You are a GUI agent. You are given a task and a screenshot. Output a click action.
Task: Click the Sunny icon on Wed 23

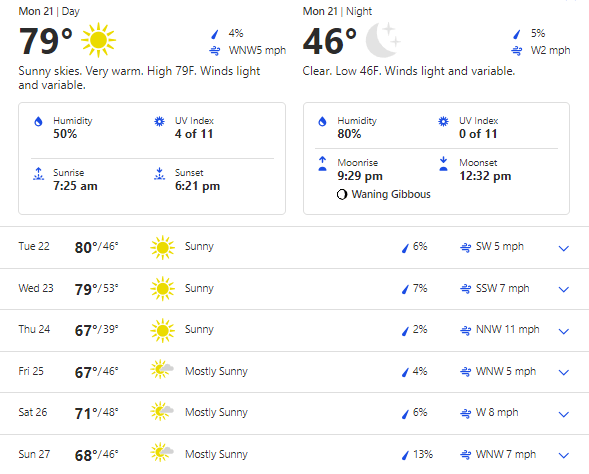coord(163,289)
